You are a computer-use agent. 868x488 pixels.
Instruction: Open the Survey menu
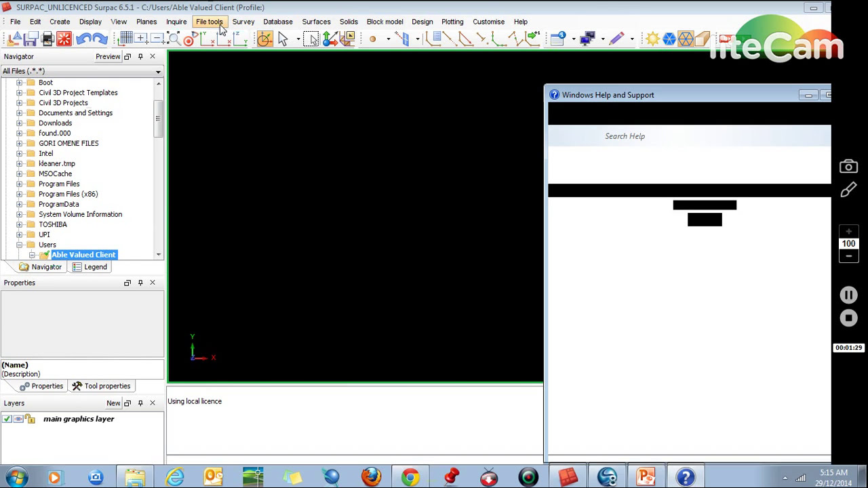pyautogui.click(x=243, y=22)
